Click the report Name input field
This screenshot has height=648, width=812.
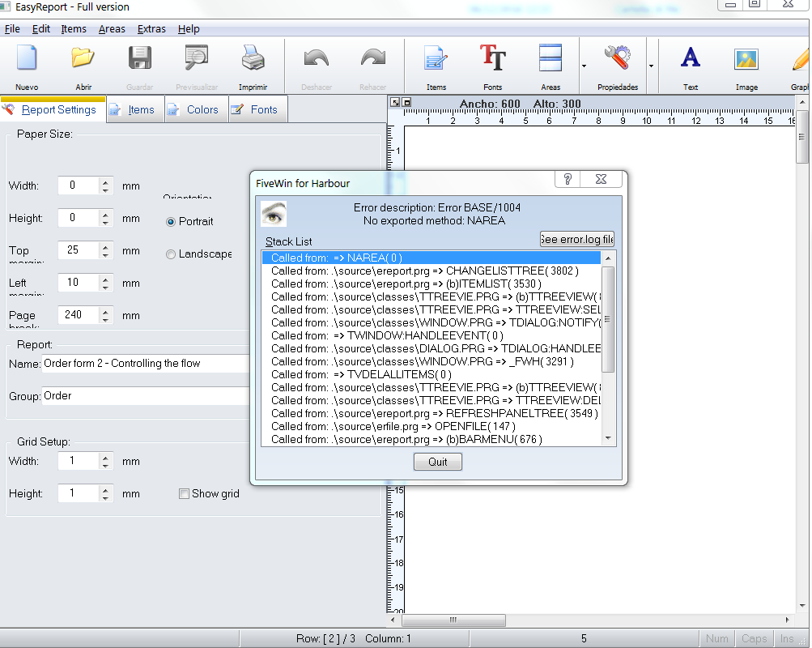coord(146,364)
